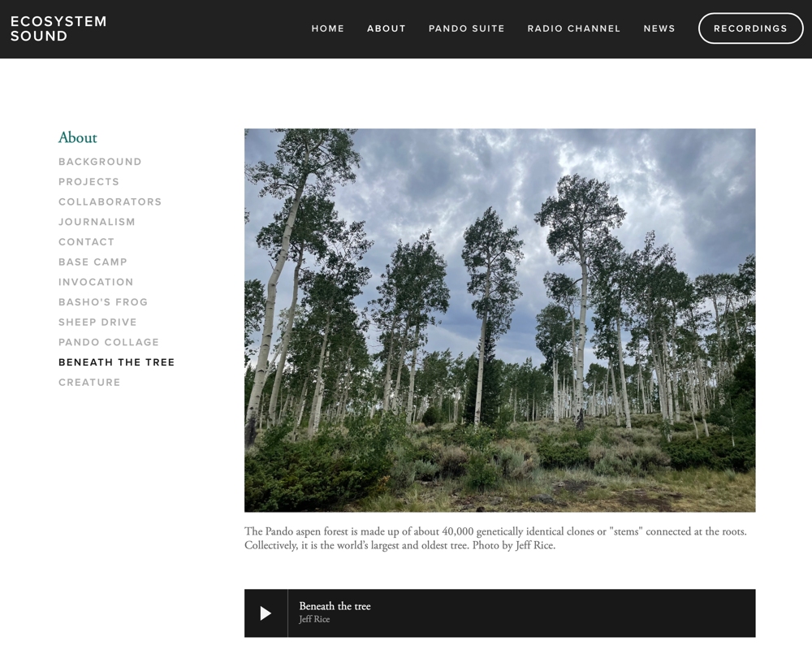Screen dimensions: 812x654
Task: Go to Pando Collage page
Action: (109, 342)
